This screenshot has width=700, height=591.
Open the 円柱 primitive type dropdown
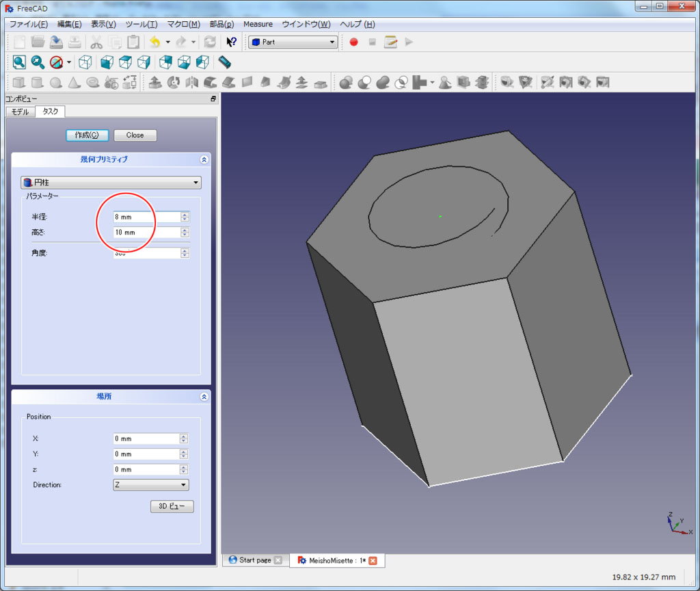tap(111, 182)
